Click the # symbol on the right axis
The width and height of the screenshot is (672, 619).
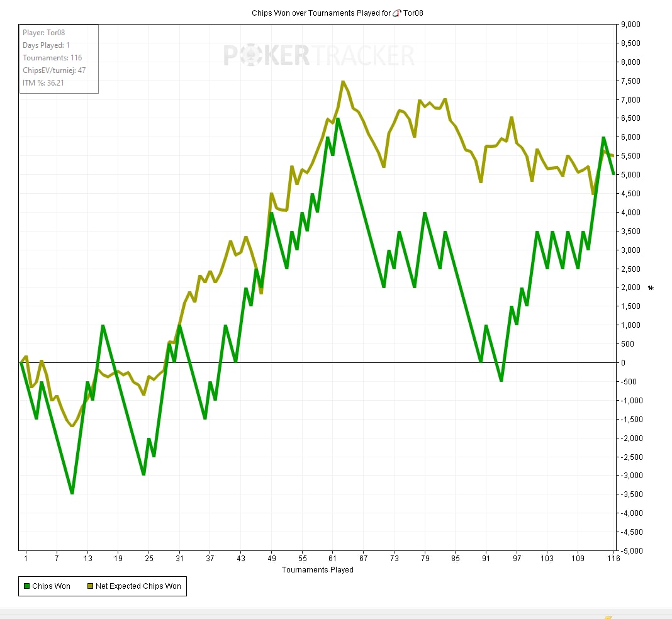(651, 287)
